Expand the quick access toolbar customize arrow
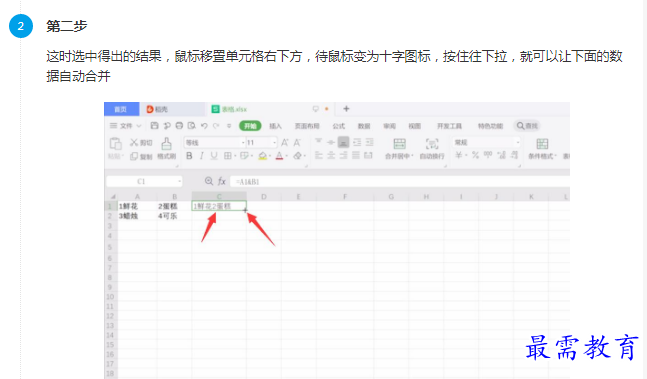Screen dimensions: 647x379 click(229, 126)
